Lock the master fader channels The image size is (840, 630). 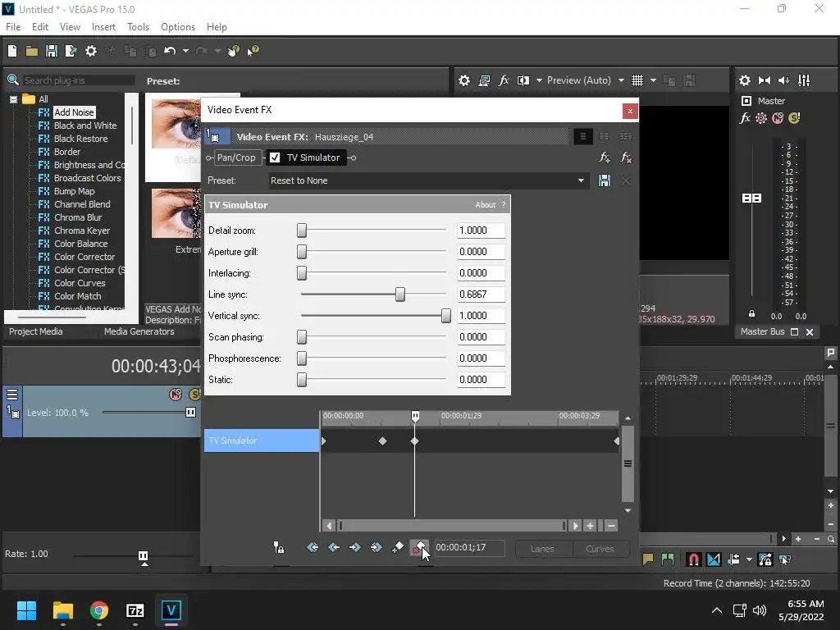click(751, 314)
